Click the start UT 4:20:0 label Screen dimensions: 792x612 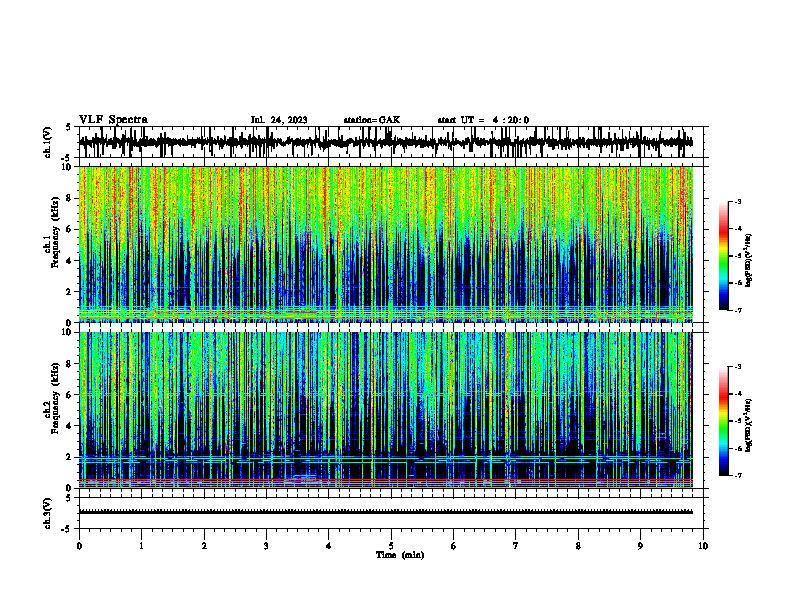pos(483,120)
